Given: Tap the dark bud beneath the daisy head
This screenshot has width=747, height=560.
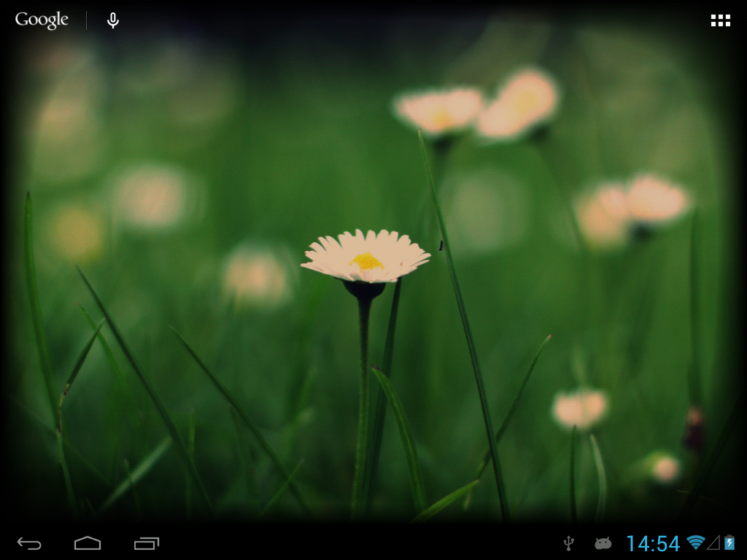Looking at the screenshot, I should [x=364, y=290].
